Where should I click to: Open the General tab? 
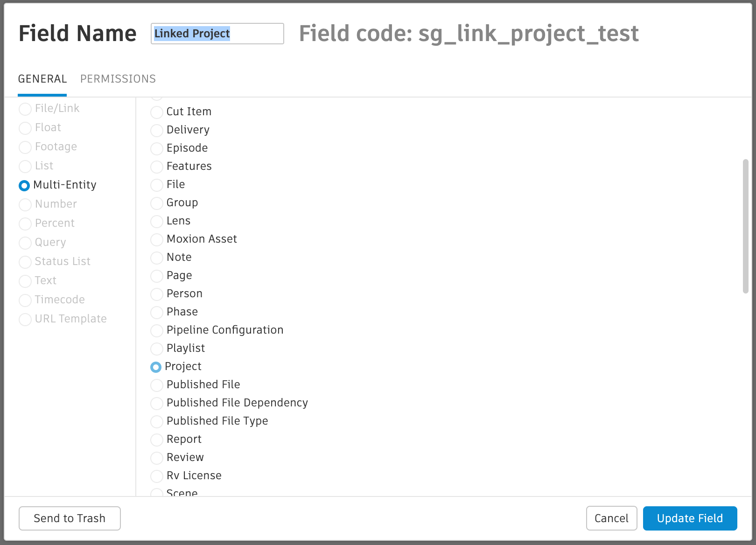pos(42,79)
